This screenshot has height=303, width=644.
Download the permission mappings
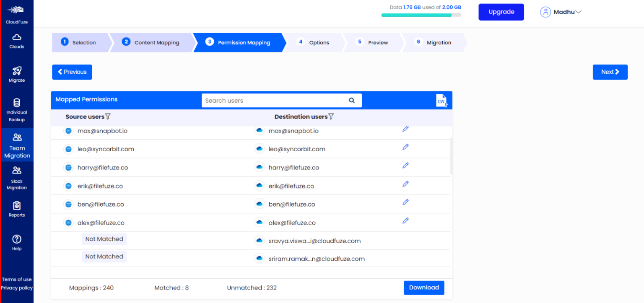(x=424, y=287)
